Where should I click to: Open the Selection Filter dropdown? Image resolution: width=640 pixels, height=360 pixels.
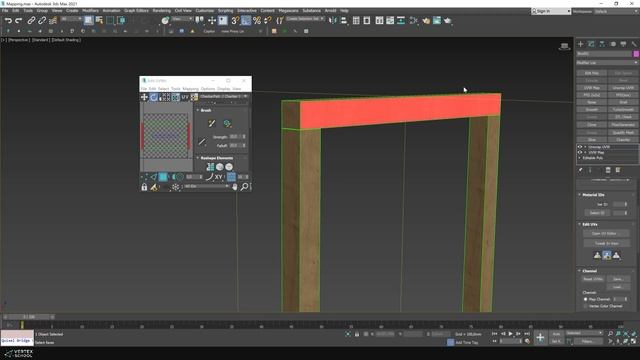click(71, 19)
